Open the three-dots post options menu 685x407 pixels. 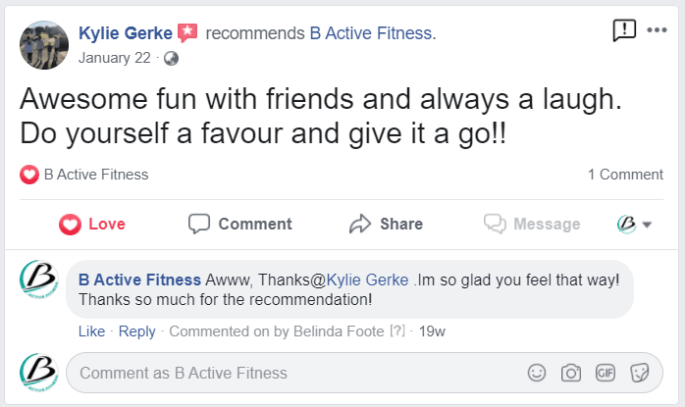tap(657, 31)
